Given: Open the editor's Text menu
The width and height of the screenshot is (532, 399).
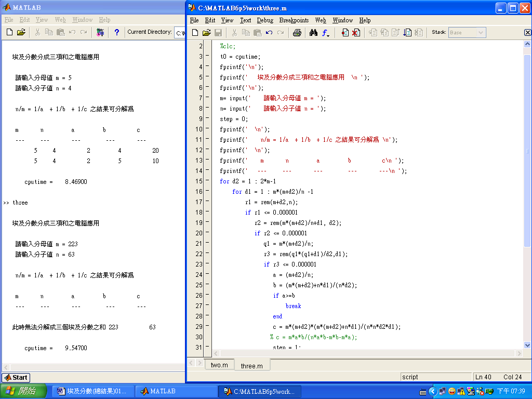Looking at the screenshot, I should (x=245, y=20).
